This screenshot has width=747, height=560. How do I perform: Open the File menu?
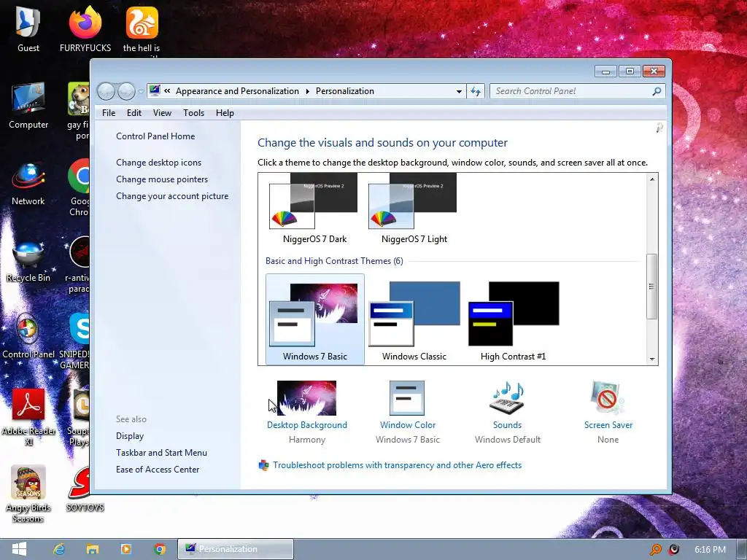pos(109,113)
